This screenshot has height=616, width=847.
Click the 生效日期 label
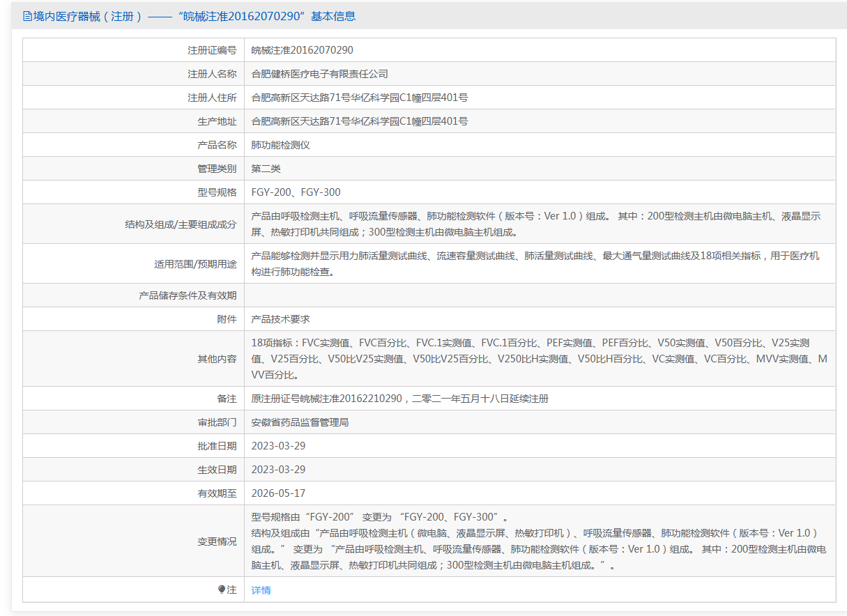pyautogui.click(x=217, y=470)
